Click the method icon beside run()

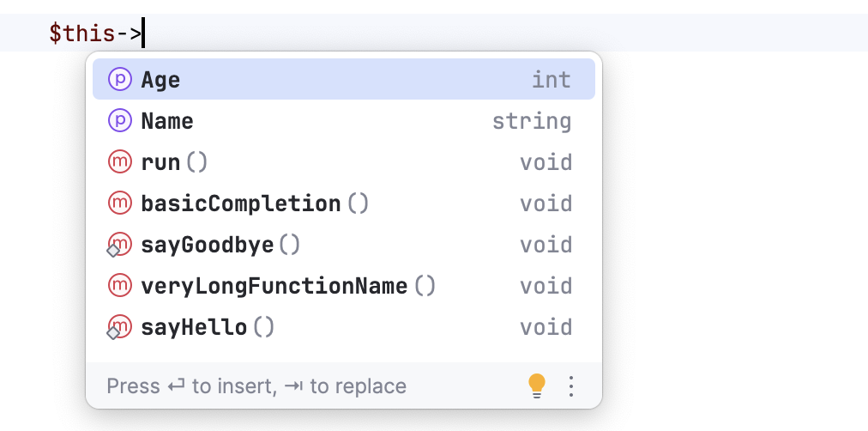point(120,162)
